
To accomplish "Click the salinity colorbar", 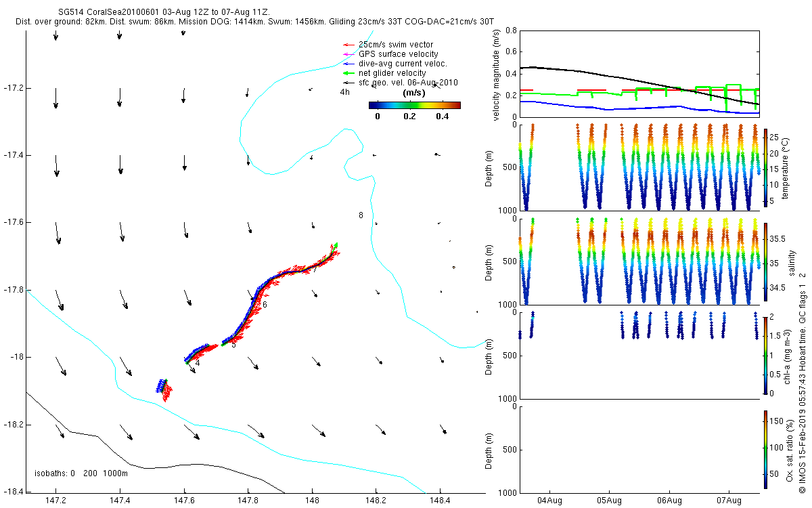I will pos(765,263).
